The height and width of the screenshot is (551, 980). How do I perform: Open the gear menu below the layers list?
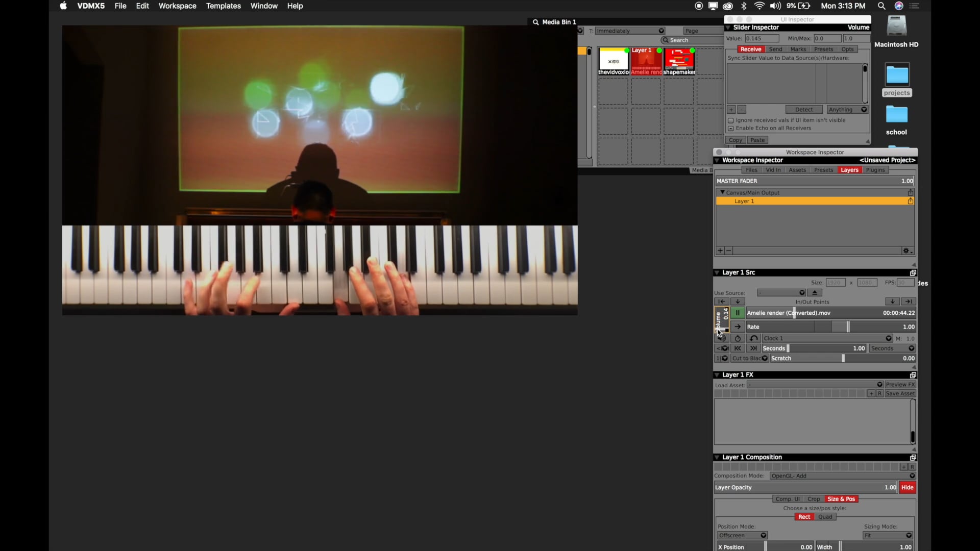click(x=907, y=251)
